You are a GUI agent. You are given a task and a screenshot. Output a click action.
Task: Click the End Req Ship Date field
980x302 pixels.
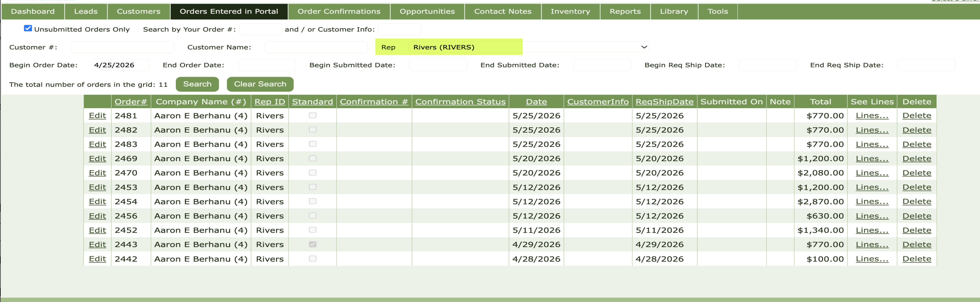pos(926,65)
